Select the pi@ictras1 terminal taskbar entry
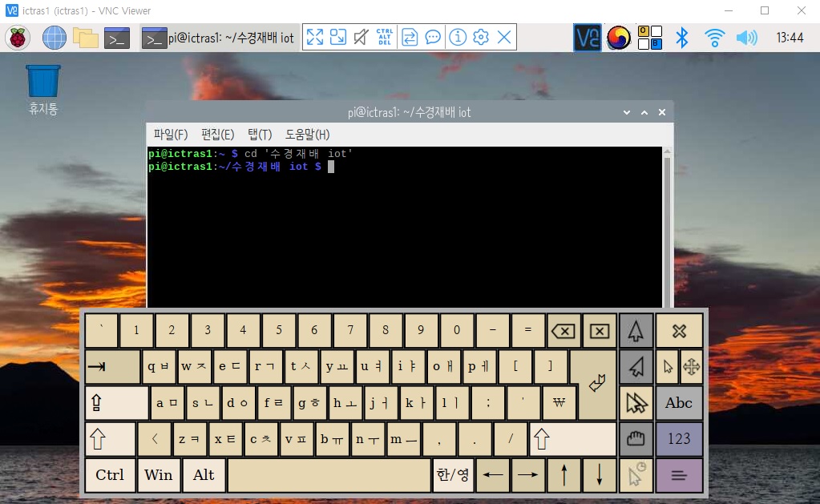The width and height of the screenshot is (820, 504). point(219,38)
